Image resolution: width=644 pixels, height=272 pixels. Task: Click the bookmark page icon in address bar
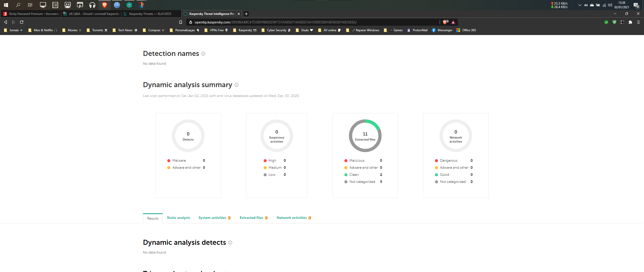(180, 22)
